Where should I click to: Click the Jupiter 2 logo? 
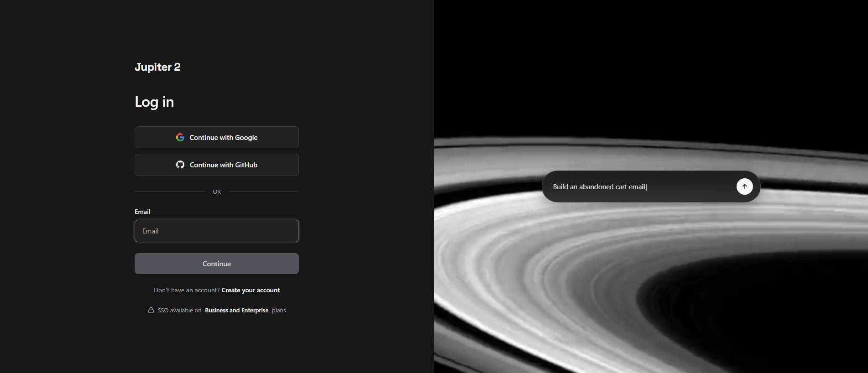[157, 67]
